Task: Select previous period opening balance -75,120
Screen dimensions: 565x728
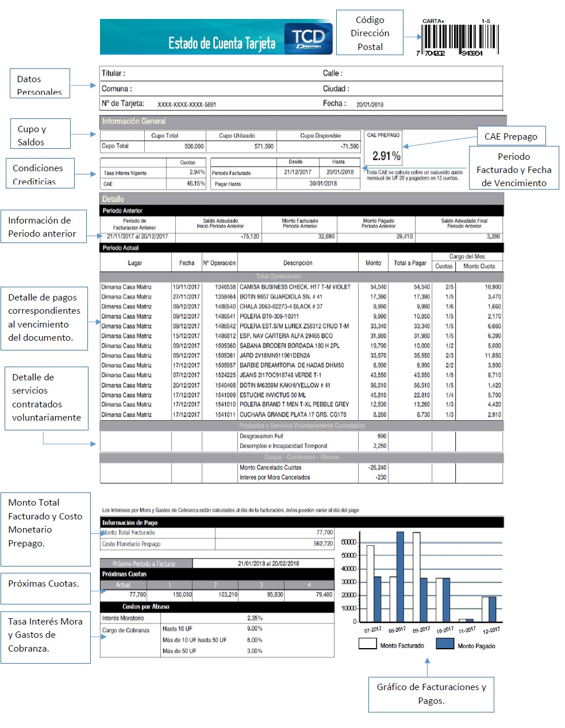Action: [x=249, y=237]
